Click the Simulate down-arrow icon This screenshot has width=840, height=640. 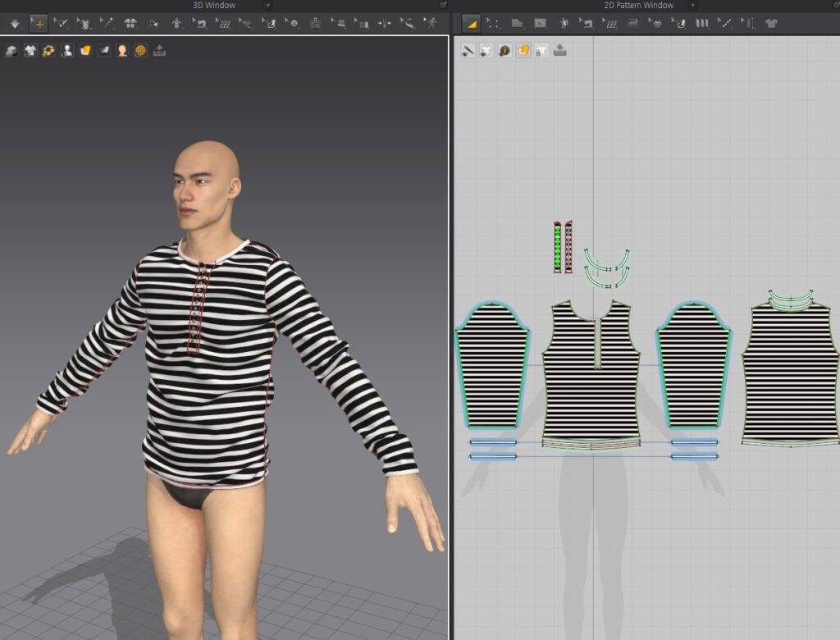(x=14, y=23)
